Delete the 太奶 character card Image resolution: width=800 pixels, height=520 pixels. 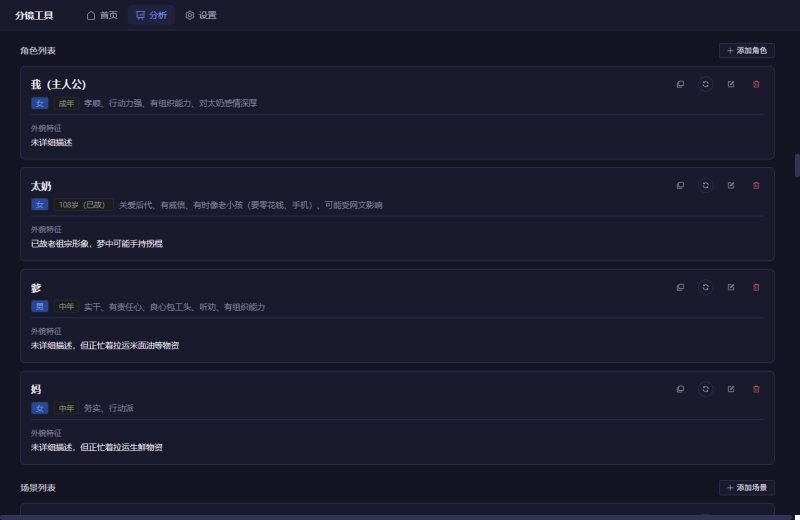[x=756, y=185]
